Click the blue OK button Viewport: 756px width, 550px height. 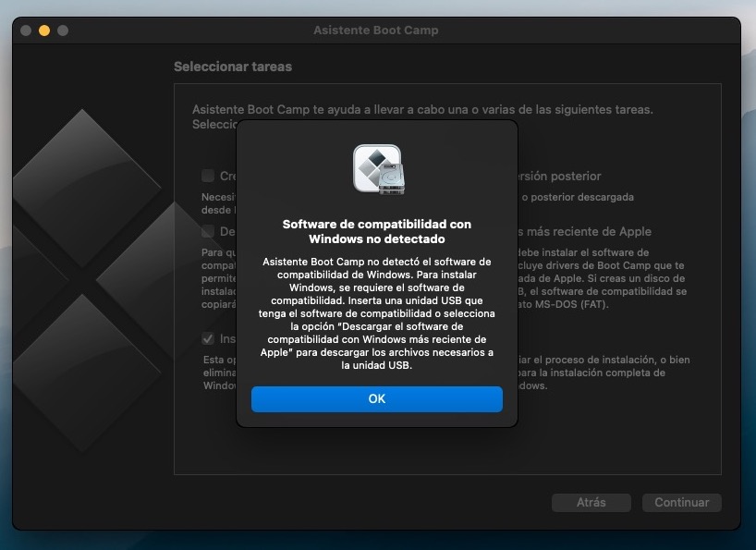click(x=376, y=398)
